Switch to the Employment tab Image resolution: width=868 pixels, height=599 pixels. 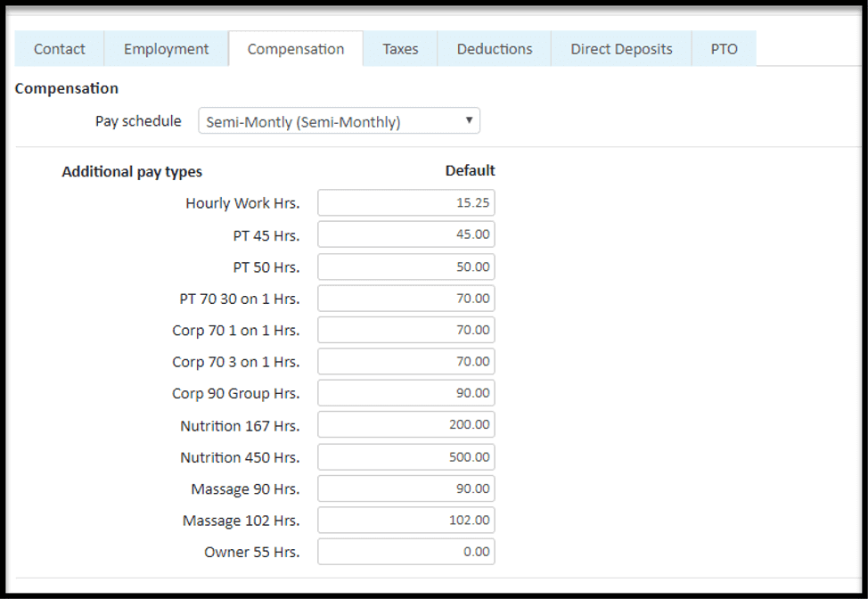(x=166, y=49)
